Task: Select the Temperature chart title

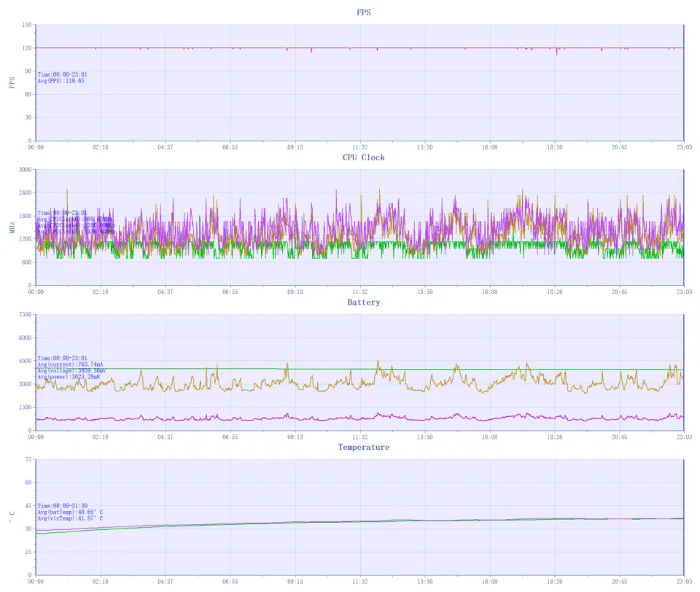Action: 363,447
